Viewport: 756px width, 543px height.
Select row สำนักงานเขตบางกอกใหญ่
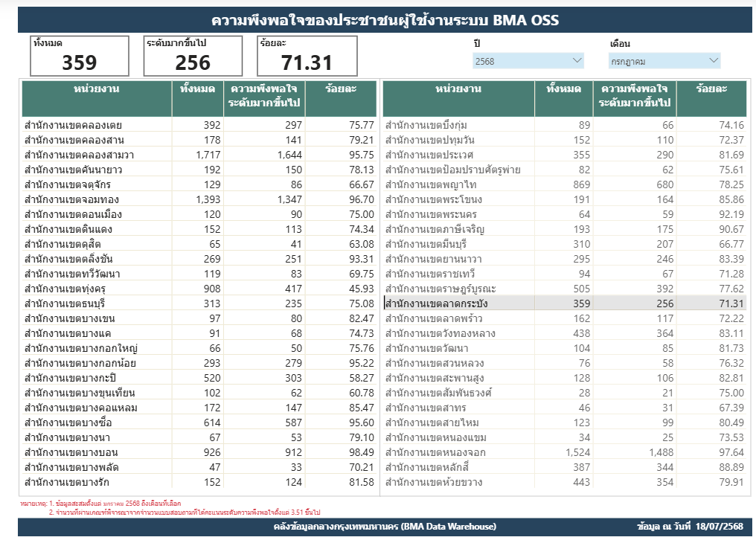199,348
